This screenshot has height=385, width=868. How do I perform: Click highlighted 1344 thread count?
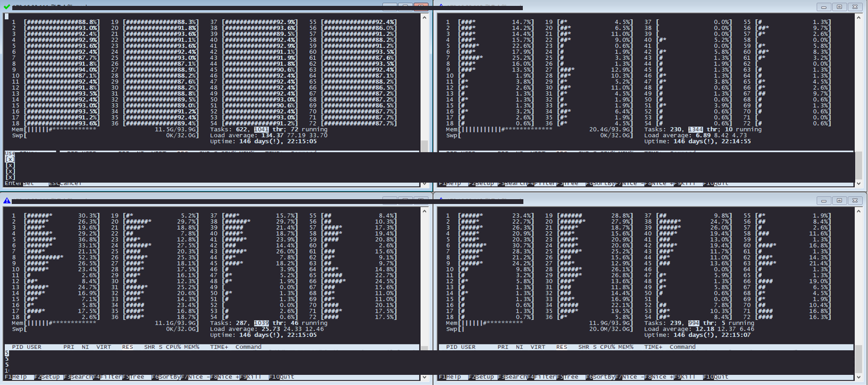pos(696,130)
